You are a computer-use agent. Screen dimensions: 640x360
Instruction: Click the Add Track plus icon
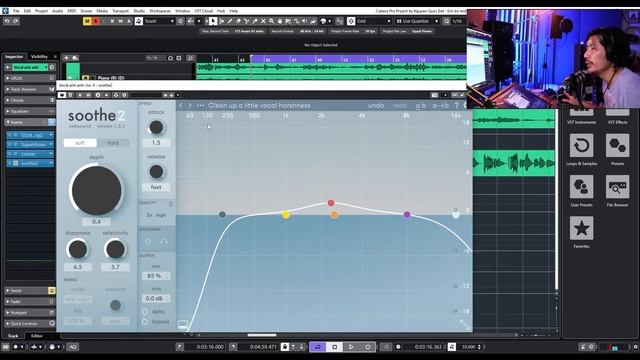pyautogui.click(x=66, y=58)
